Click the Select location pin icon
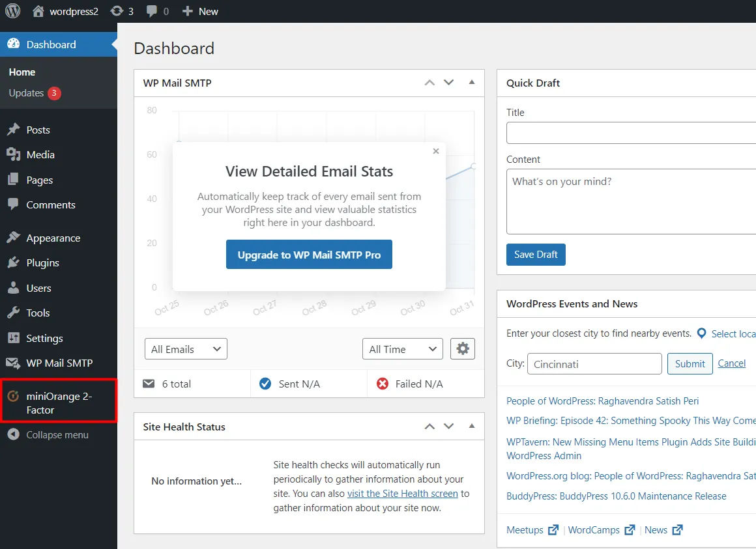 click(x=702, y=333)
